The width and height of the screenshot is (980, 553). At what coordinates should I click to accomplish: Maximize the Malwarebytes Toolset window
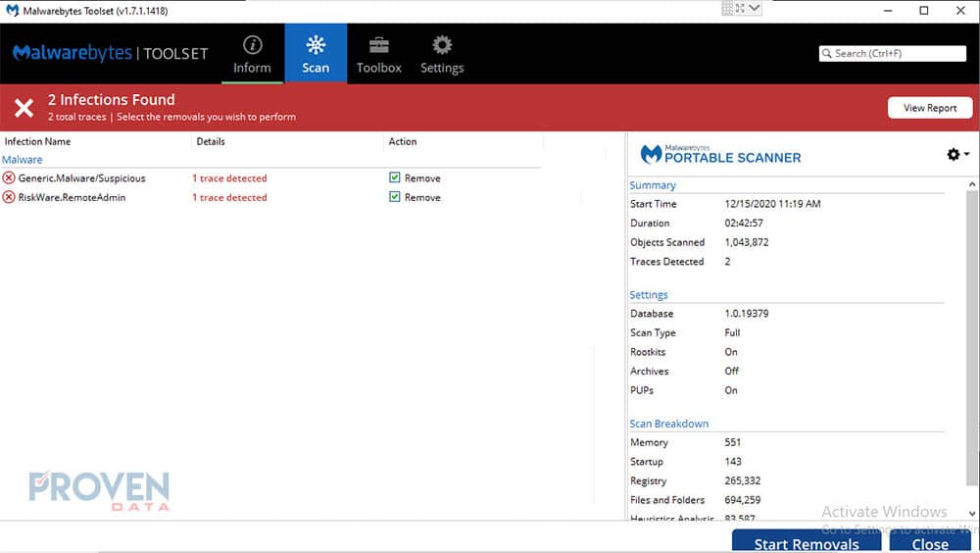click(924, 11)
